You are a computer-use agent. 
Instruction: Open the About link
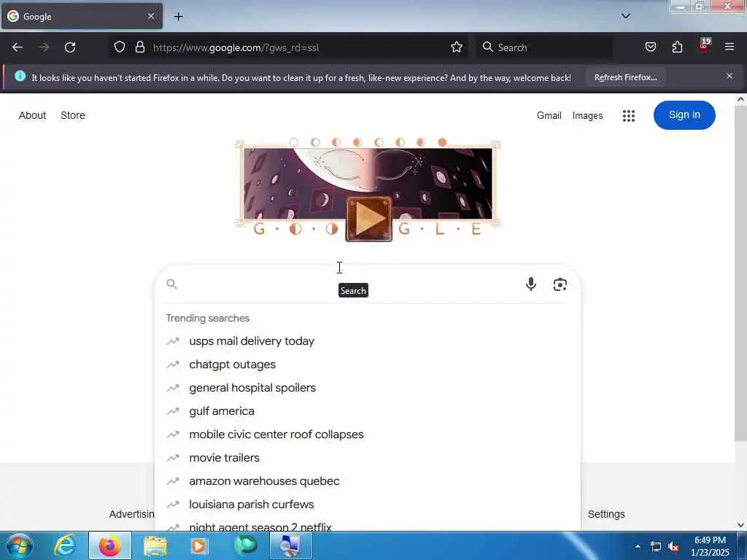tap(32, 115)
